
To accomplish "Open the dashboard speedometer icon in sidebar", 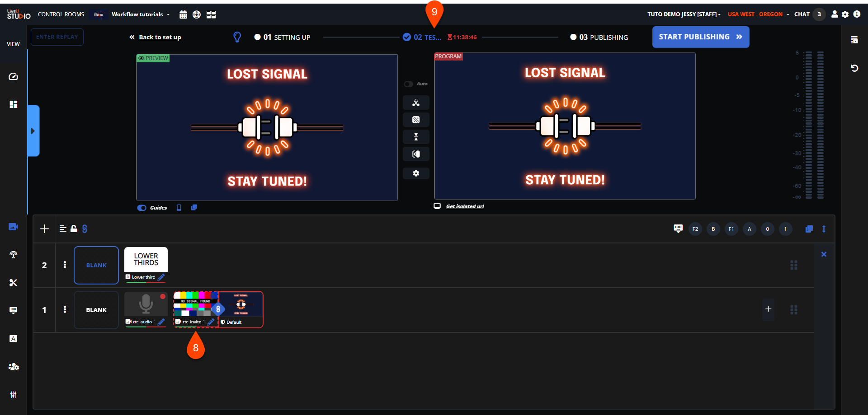I will click(14, 76).
